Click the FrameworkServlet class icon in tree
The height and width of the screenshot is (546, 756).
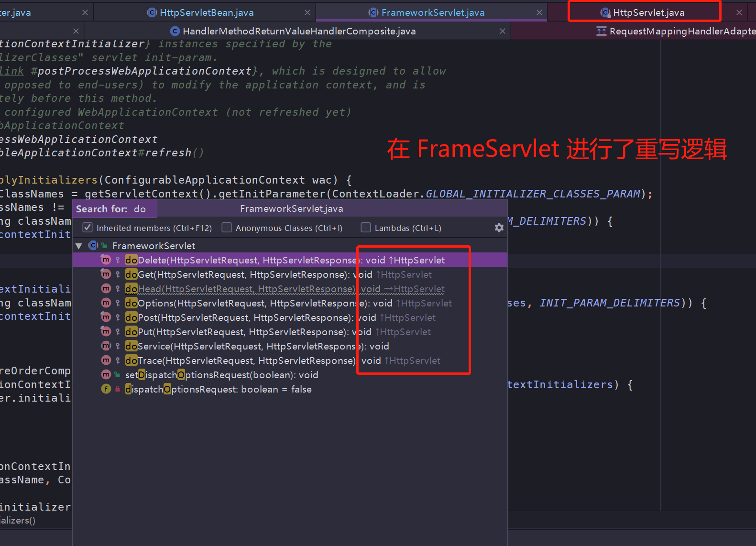[x=93, y=245]
